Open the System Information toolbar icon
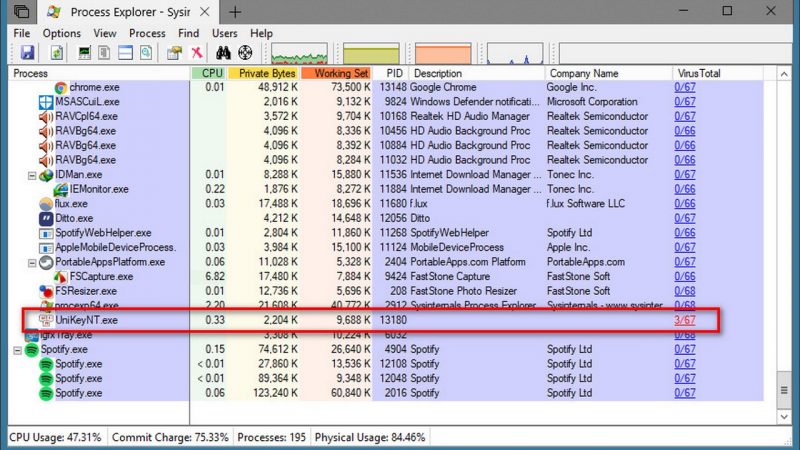 pyautogui.click(x=84, y=53)
